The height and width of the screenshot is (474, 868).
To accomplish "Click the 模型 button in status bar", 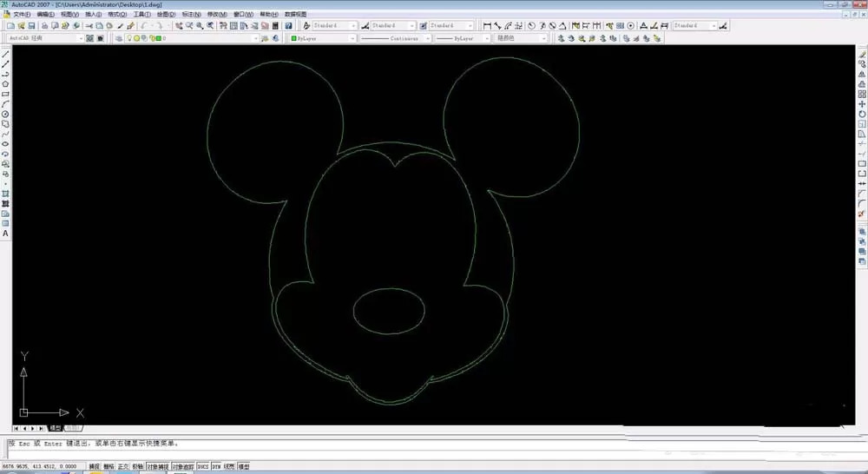I will pos(244,467).
